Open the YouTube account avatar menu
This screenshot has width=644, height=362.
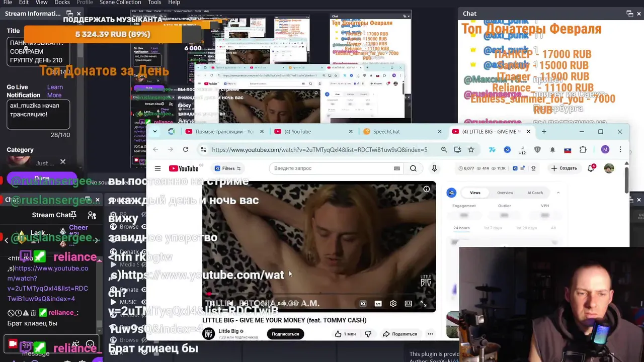pos(609,168)
